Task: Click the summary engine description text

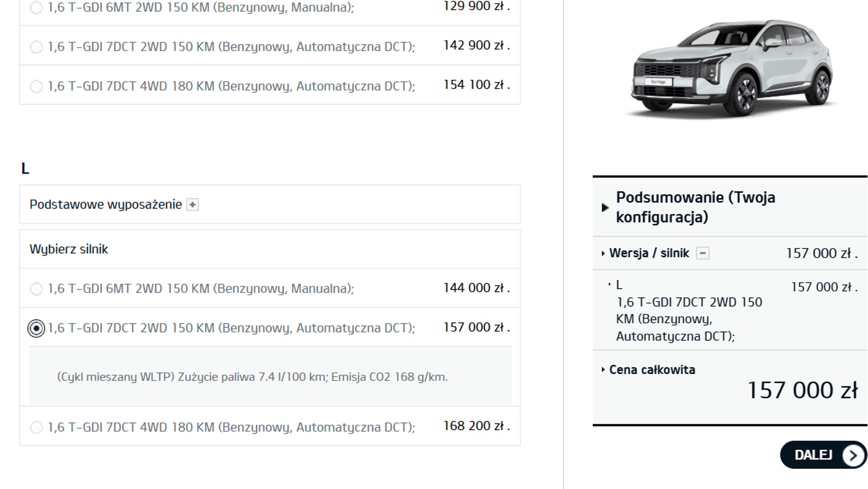Action: coord(689,319)
